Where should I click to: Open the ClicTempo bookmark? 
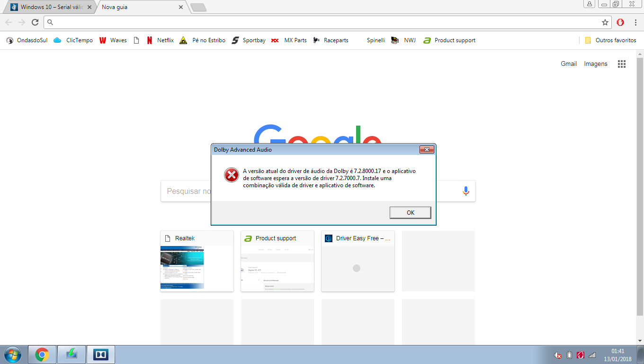73,40
